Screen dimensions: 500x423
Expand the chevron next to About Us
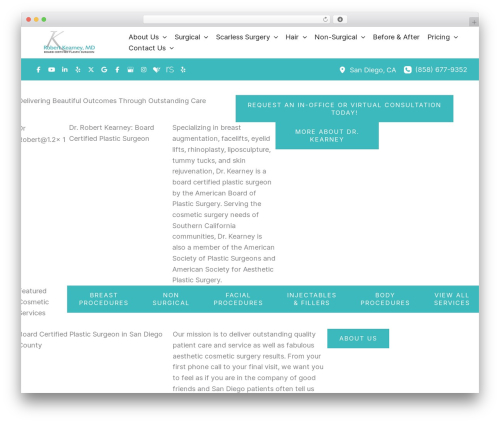coord(165,37)
